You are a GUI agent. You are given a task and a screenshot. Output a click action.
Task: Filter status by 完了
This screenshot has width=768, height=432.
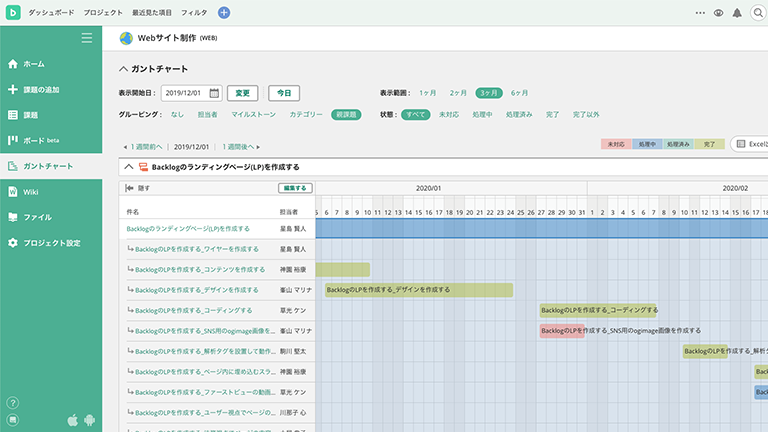point(552,115)
